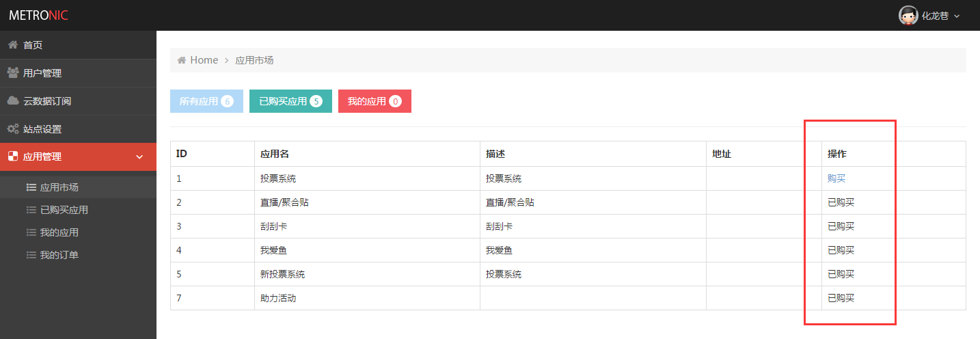The width and height of the screenshot is (980, 339).
Task: Click app name 投票系统 in row 1
Action: pos(278,178)
